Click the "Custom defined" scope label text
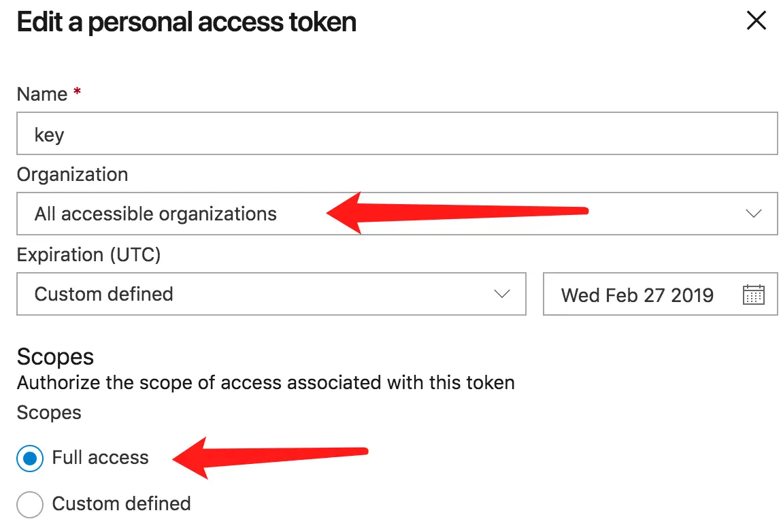Image resolution: width=781 pixels, height=532 pixels. 121,504
